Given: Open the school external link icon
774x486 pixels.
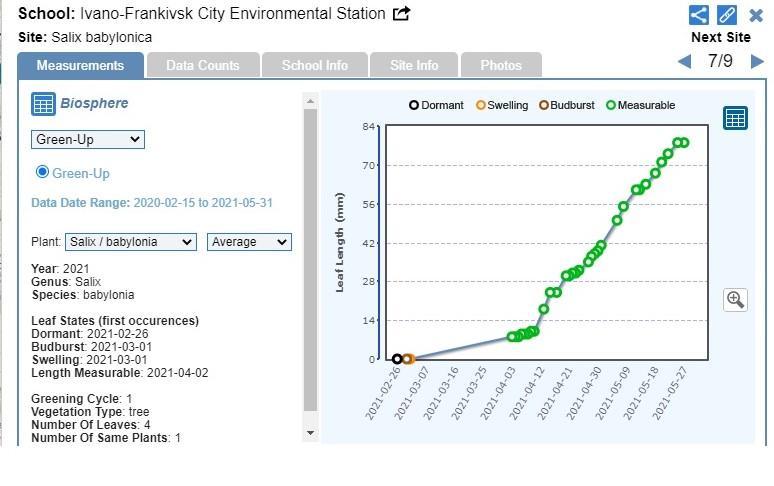Looking at the screenshot, I should [402, 14].
